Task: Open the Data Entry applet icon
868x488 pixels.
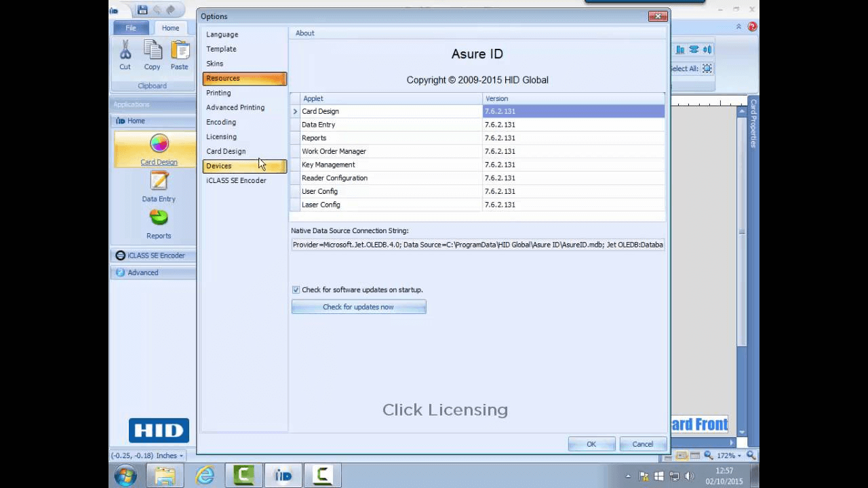Action: [159, 180]
